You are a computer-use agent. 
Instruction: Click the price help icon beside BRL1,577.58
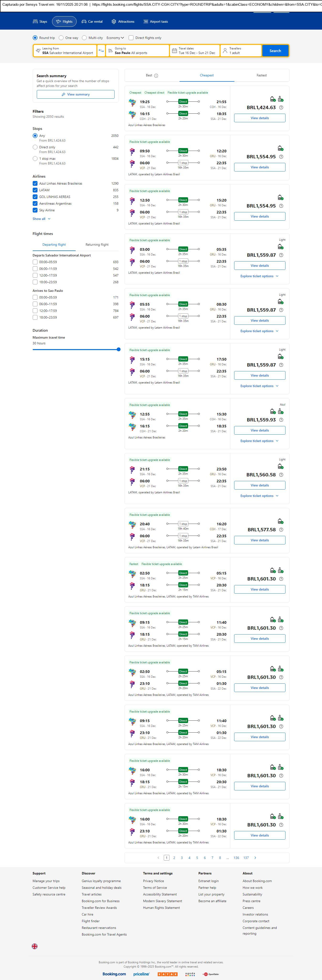[281, 530]
